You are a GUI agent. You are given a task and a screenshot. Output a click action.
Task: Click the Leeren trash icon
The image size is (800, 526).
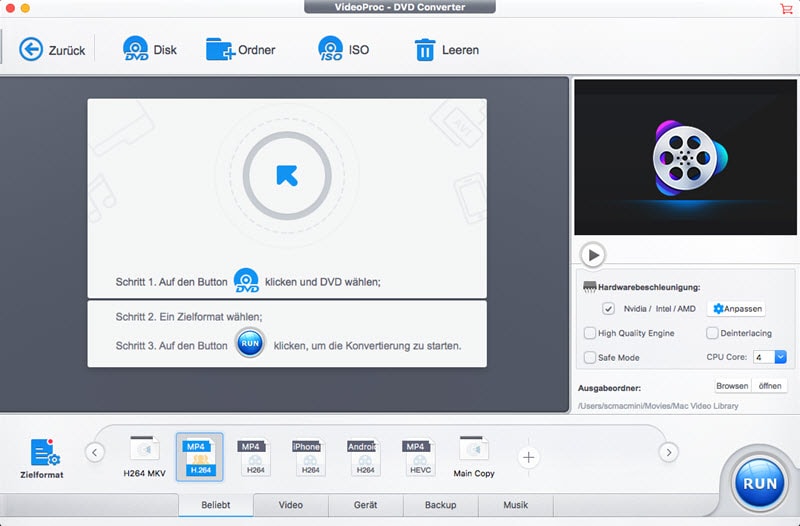[x=425, y=49]
